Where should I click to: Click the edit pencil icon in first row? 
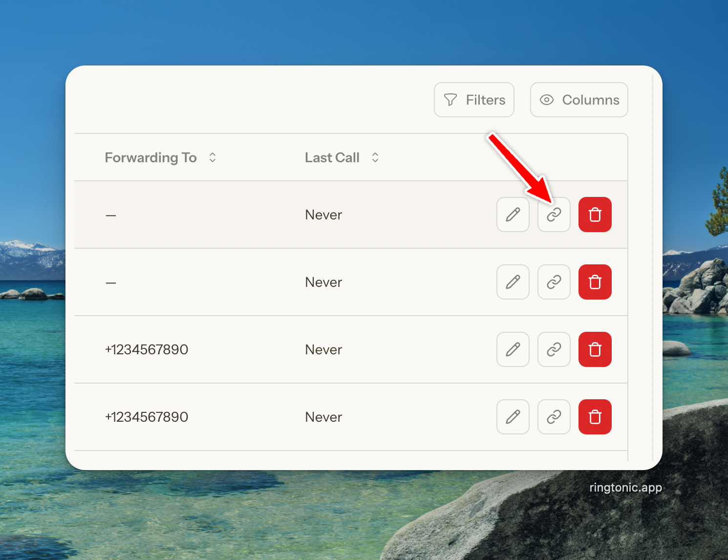tap(513, 215)
